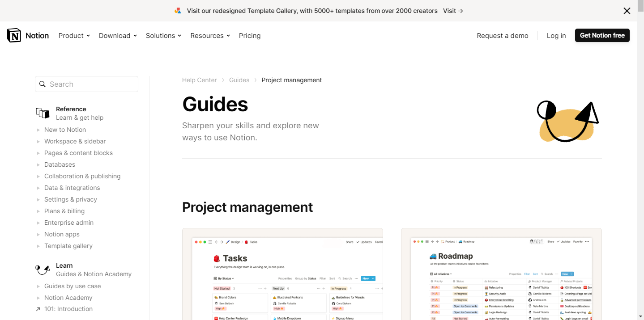
Task: Click the Learn section illustration icon
Action: pyautogui.click(x=43, y=269)
